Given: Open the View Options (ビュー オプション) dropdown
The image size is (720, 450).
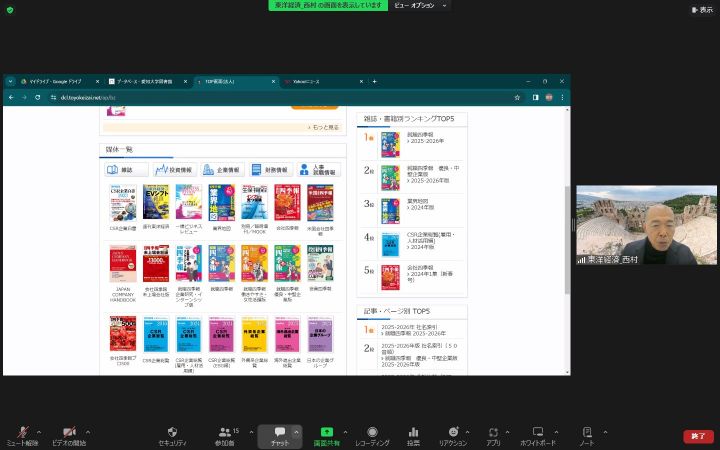Looking at the screenshot, I should click(x=414, y=5).
